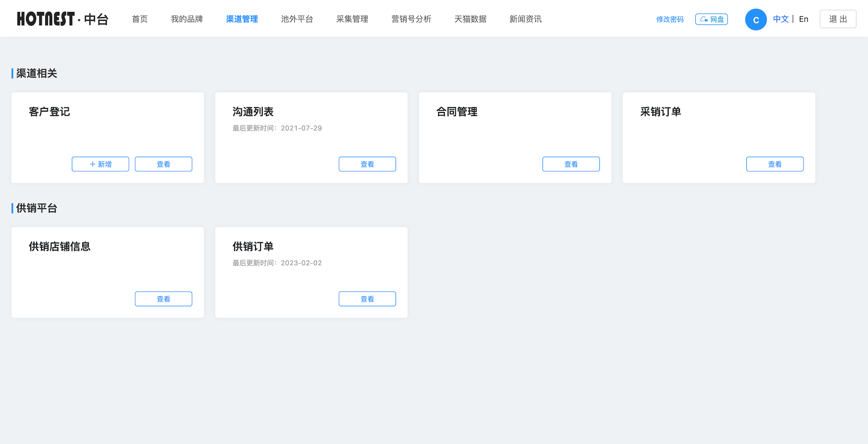868x444 pixels.
Task: Switch to the 采集管理 tab
Action: point(352,19)
